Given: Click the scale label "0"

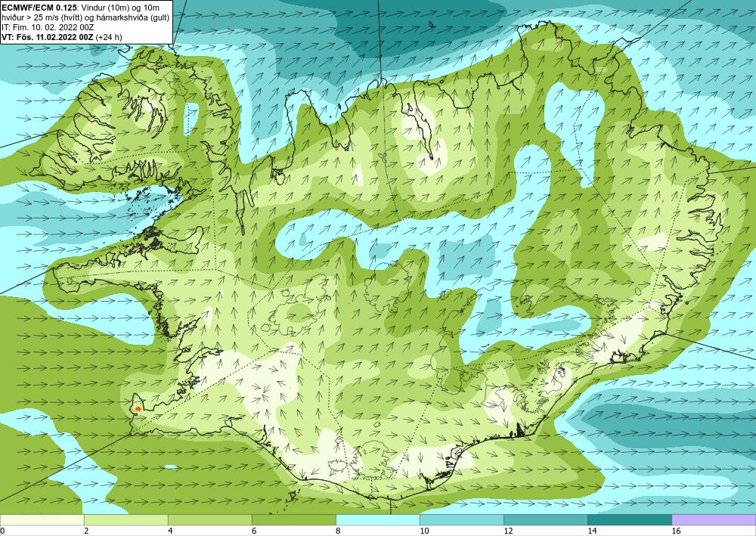Looking at the screenshot, I should click(2, 531).
